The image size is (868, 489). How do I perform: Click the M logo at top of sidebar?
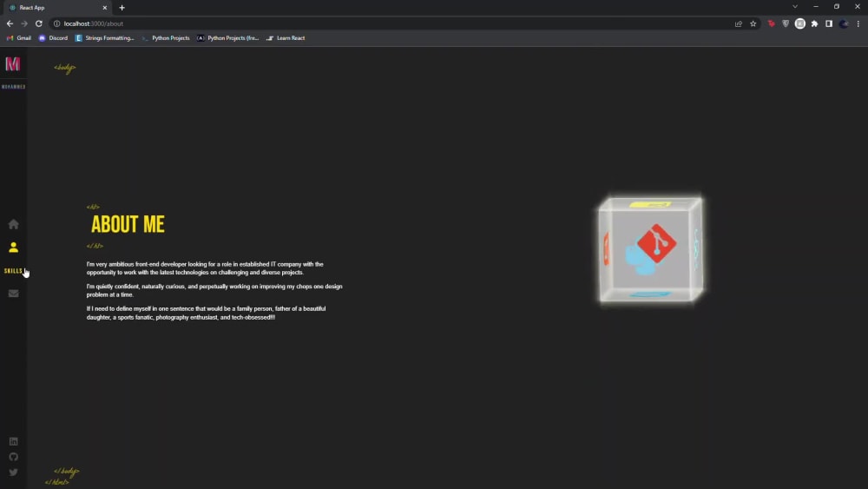click(13, 63)
